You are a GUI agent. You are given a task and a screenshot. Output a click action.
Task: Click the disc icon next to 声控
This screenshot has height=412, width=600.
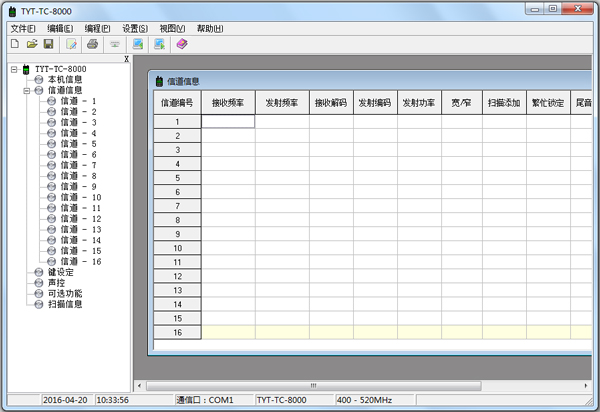[x=39, y=283]
